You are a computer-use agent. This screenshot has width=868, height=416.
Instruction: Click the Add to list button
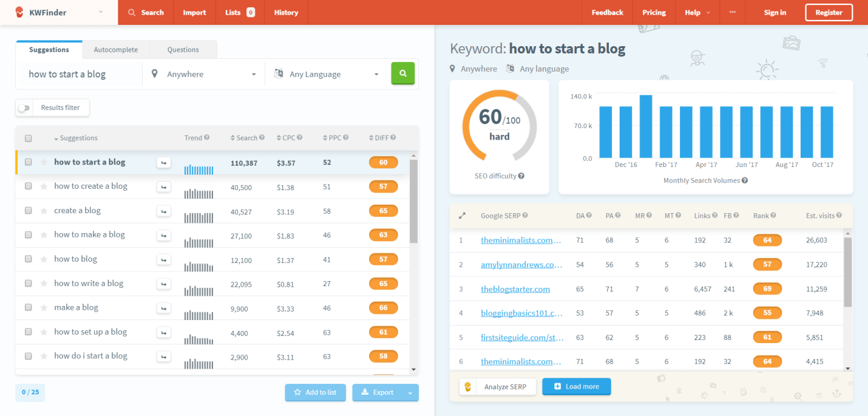315,393
